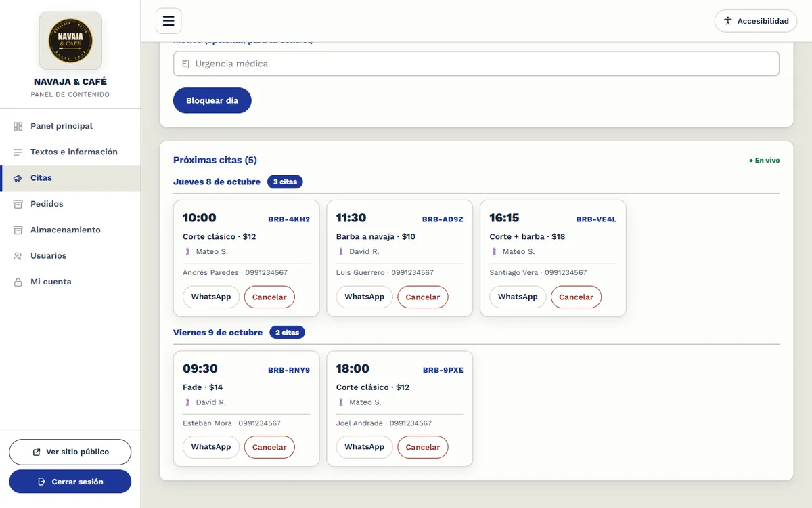Click the Viernes 9 de octubre heading
Screen dimensions: 812x508
click(218, 333)
